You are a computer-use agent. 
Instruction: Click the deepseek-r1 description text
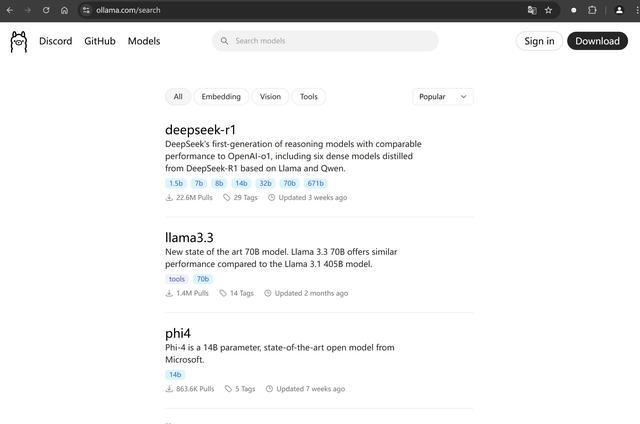click(293, 156)
